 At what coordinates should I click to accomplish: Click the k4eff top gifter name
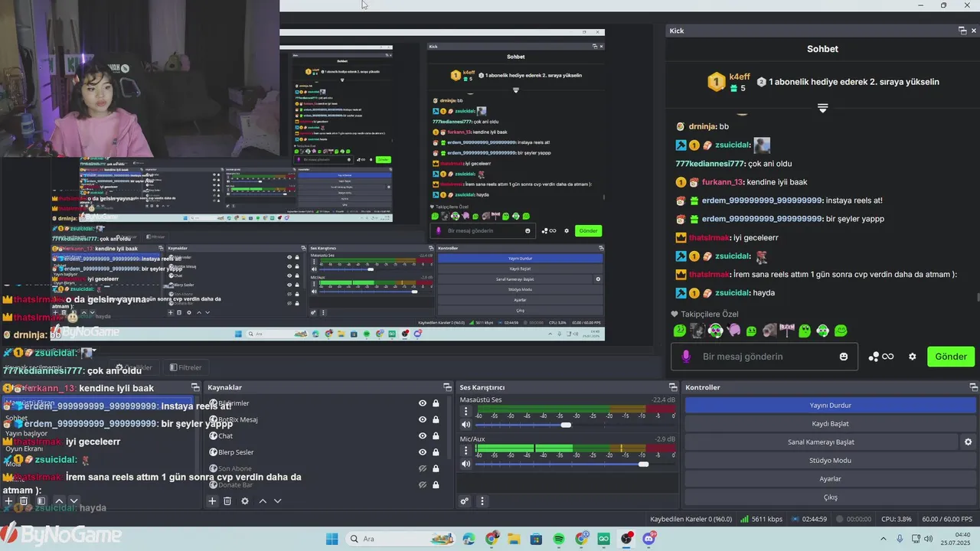740,77
